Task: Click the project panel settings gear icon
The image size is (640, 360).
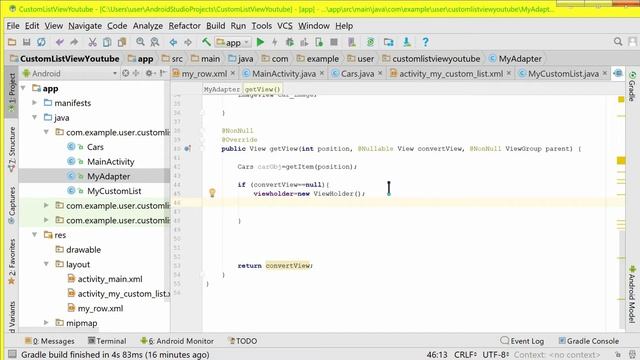Action: coord(149,73)
